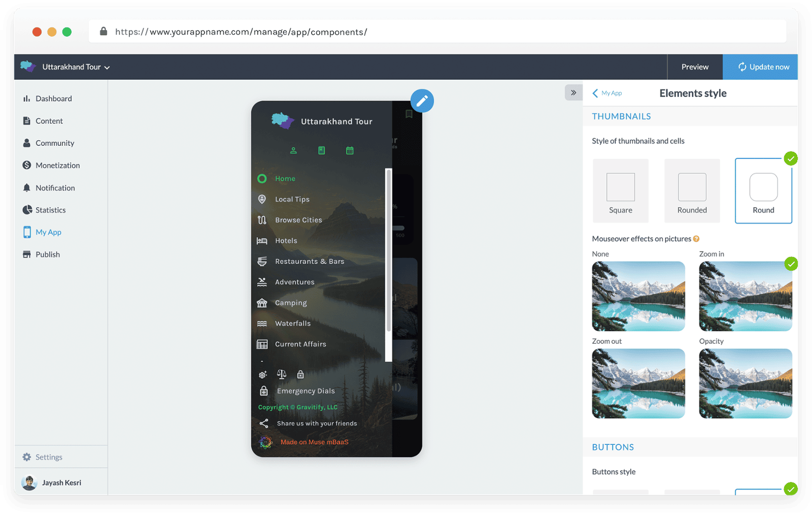Click the share icon in phone preview

coord(264,423)
